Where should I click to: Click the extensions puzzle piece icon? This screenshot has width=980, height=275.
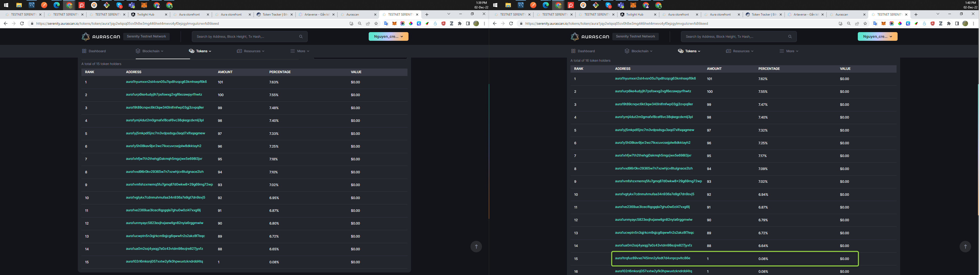coord(459,23)
